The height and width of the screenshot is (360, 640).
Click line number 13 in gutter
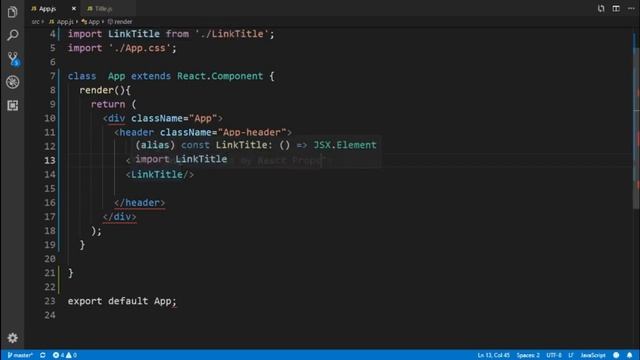tap(50, 160)
